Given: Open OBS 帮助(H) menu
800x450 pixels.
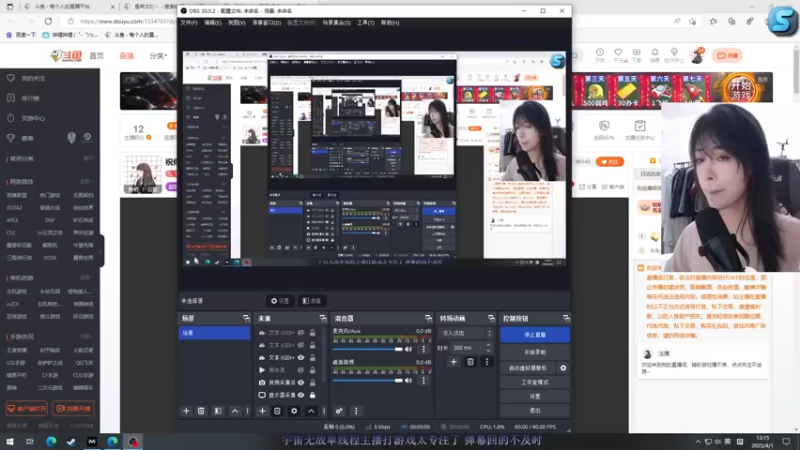Looking at the screenshot, I should coord(390,23).
